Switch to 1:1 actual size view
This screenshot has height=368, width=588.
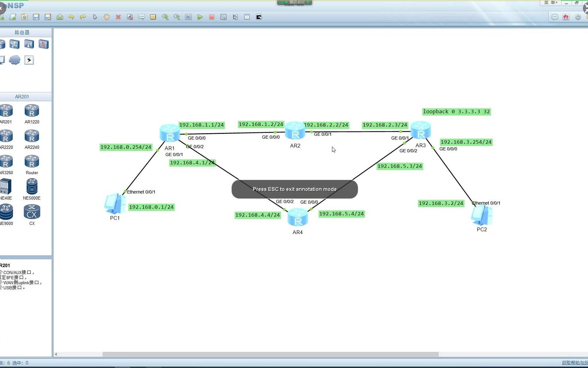pos(188,17)
